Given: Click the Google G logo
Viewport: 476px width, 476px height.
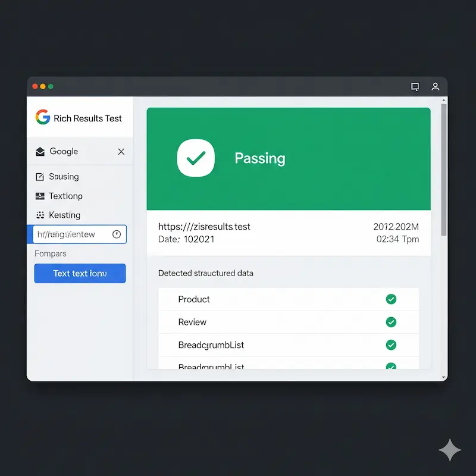Looking at the screenshot, I should [42, 117].
